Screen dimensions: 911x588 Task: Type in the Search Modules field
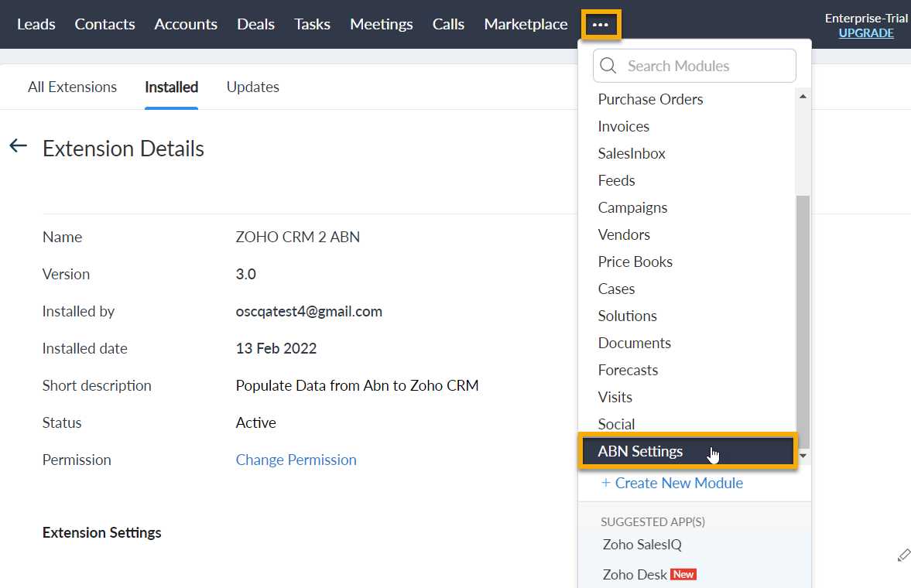704,66
